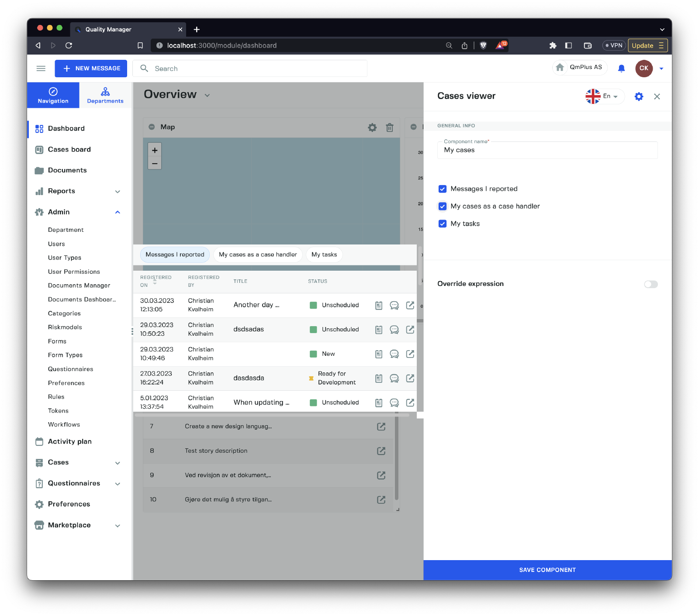Uncheck 'My cases as a case handler'
699x616 pixels.
tap(443, 206)
